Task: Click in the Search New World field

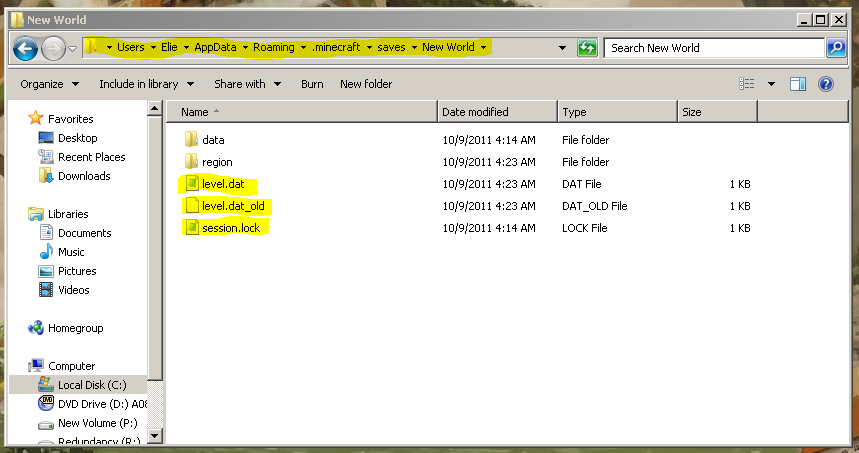Action: click(x=710, y=48)
